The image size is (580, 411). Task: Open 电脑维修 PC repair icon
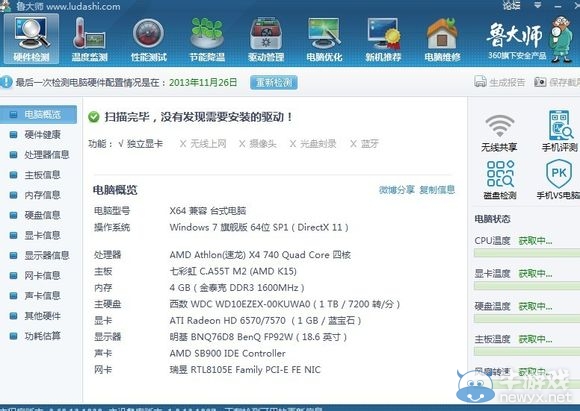442,39
